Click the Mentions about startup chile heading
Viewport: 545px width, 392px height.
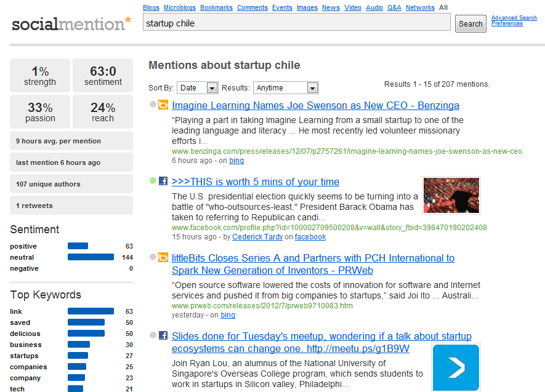(x=224, y=65)
